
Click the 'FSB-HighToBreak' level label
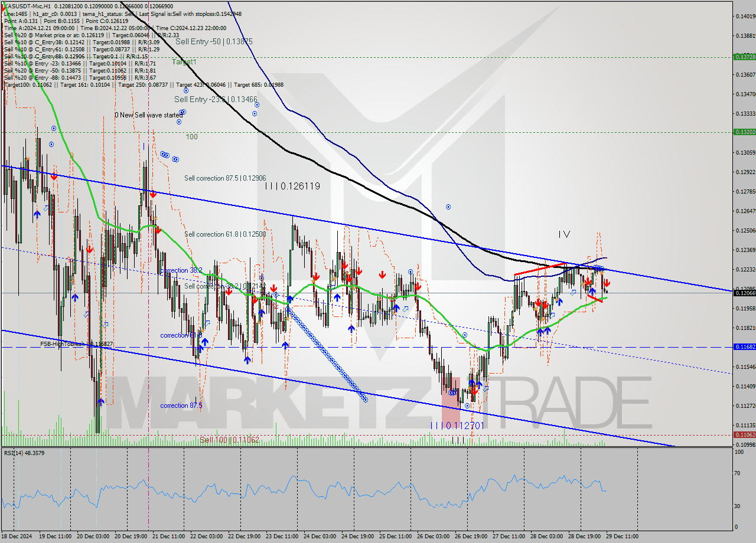point(77,344)
